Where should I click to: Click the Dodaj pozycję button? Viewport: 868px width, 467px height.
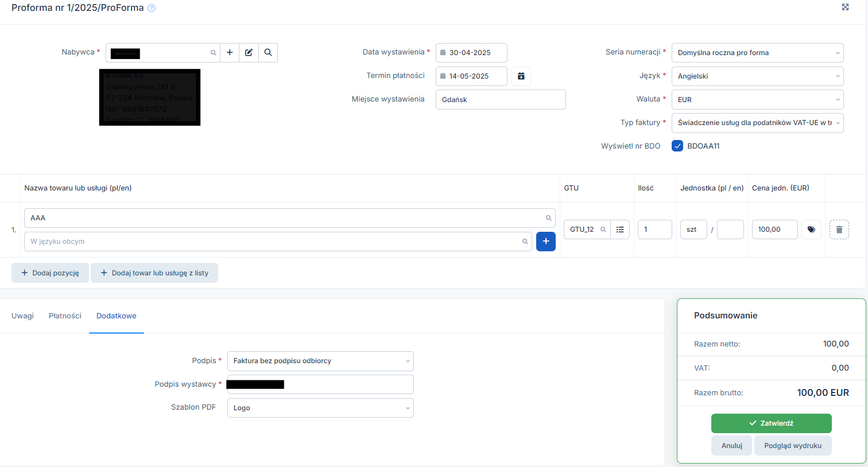pos(50,273)
